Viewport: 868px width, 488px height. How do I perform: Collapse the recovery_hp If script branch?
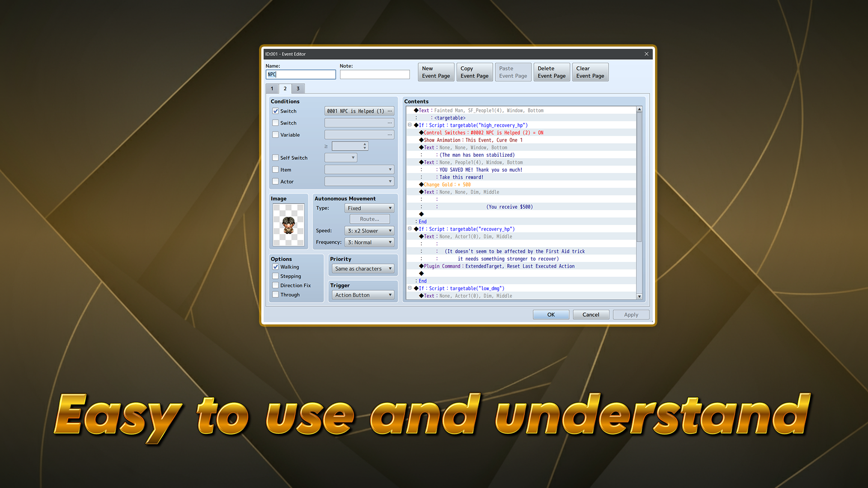[410, 229]
